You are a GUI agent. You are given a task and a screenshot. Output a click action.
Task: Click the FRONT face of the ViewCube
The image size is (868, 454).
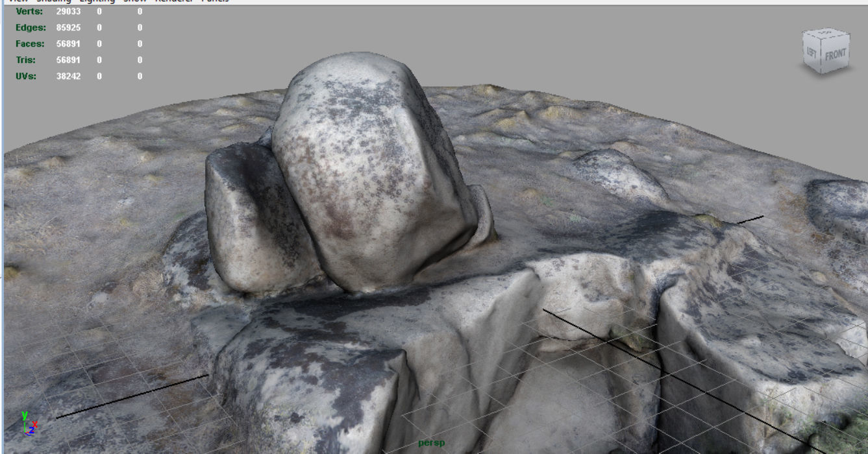(x=836, y=54)
